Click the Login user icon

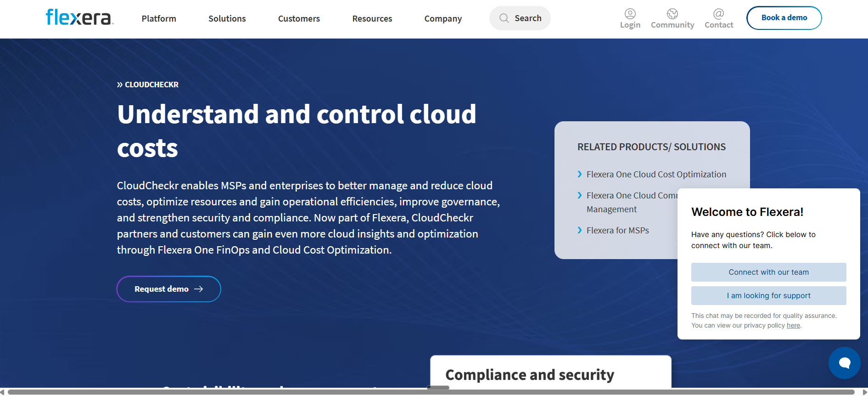[x=630, y=13]
